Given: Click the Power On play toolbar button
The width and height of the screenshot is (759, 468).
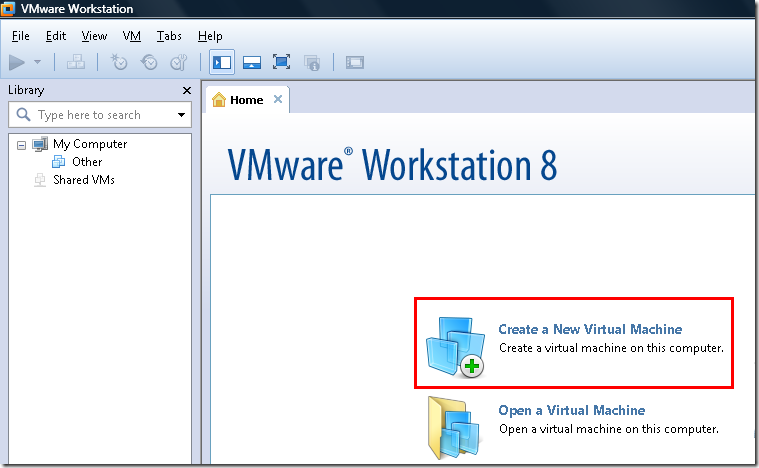Looking at the screenshot, I should click(17, 62).
